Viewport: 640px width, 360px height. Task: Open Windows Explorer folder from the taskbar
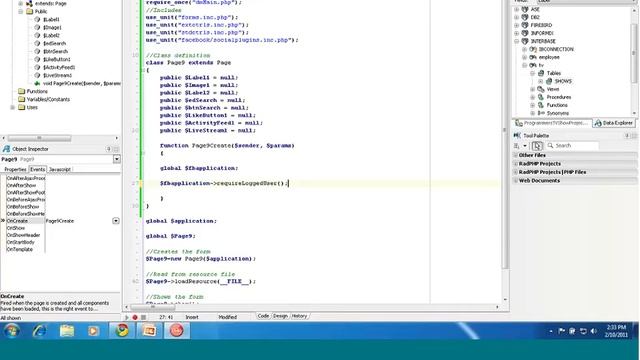pos(67,331)
